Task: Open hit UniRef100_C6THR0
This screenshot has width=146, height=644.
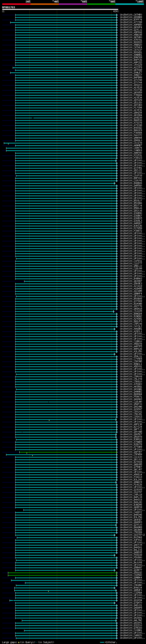Action: click(x=131, y=15)
